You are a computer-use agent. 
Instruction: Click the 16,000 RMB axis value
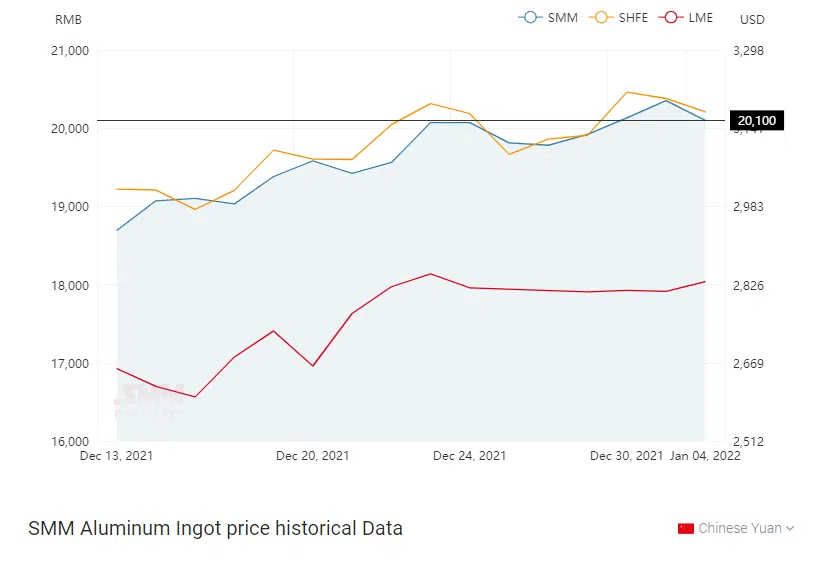pos(70,442)
